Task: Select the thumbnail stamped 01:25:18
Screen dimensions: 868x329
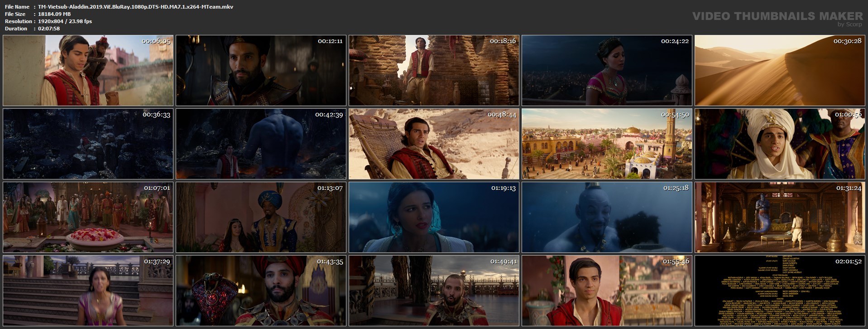Action: (x=607, y=217)
